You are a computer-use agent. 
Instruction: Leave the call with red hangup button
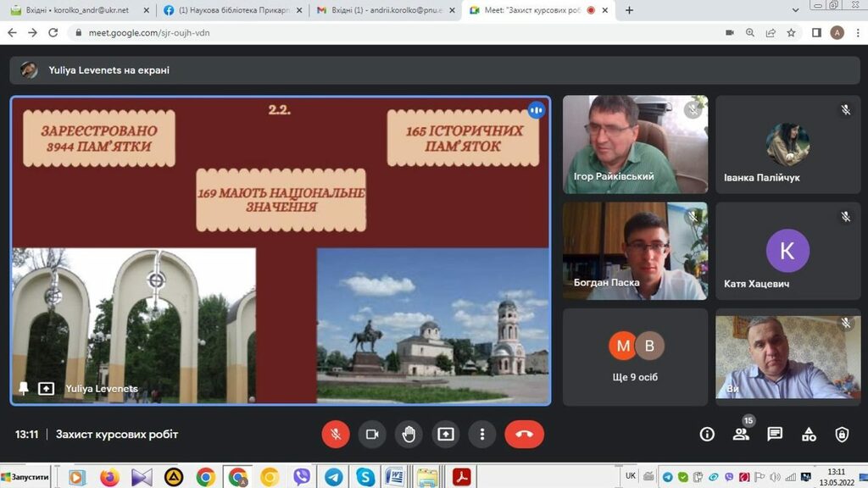(x=524, y=434)
